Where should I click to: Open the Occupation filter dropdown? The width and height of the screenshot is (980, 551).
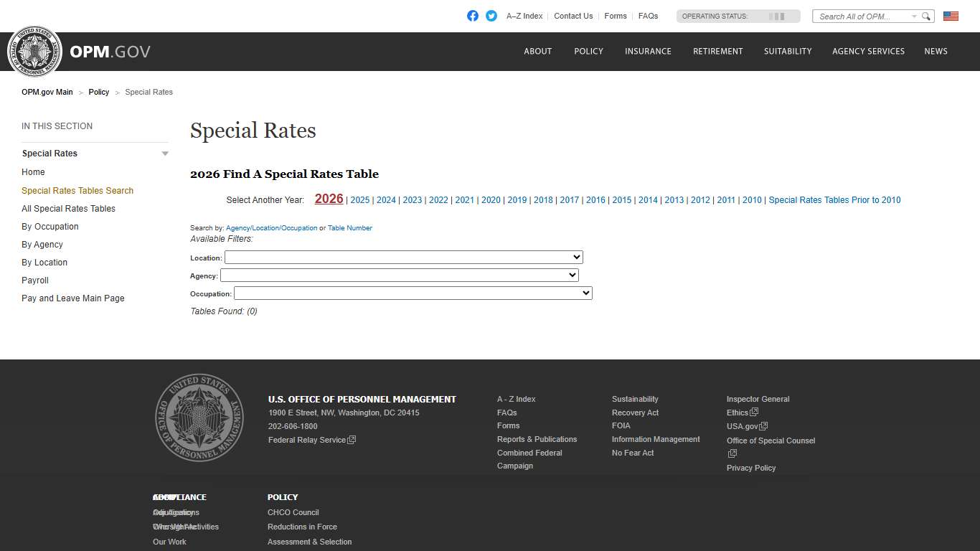click(413, 293)
